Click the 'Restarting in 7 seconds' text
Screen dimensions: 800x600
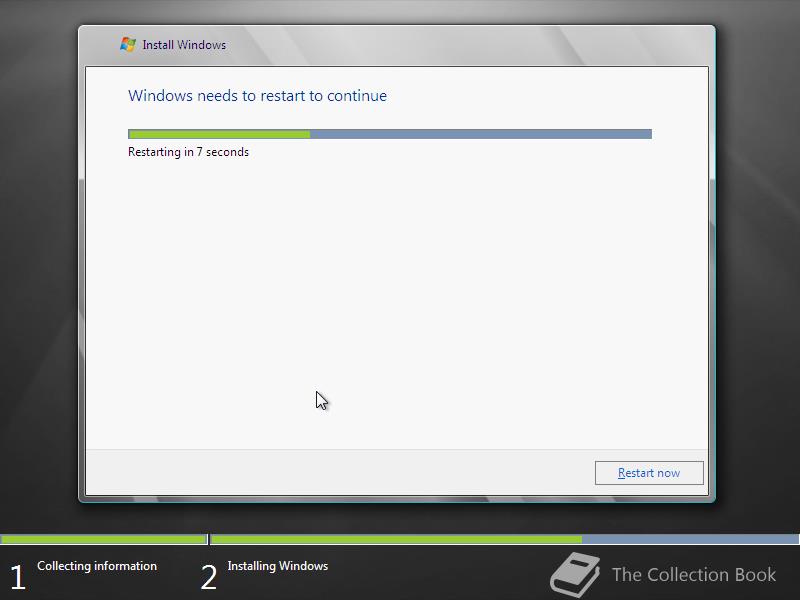(188, 152)
